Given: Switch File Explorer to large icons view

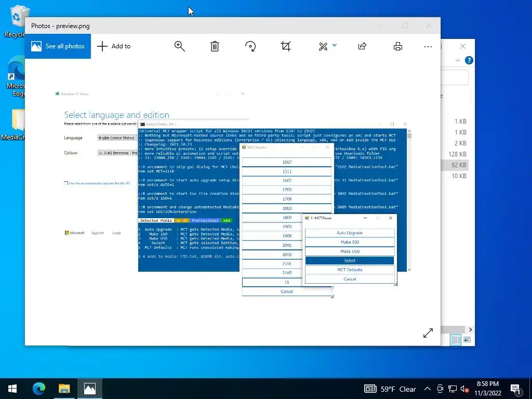Looking at the screenshot, I should coord(467,340).
